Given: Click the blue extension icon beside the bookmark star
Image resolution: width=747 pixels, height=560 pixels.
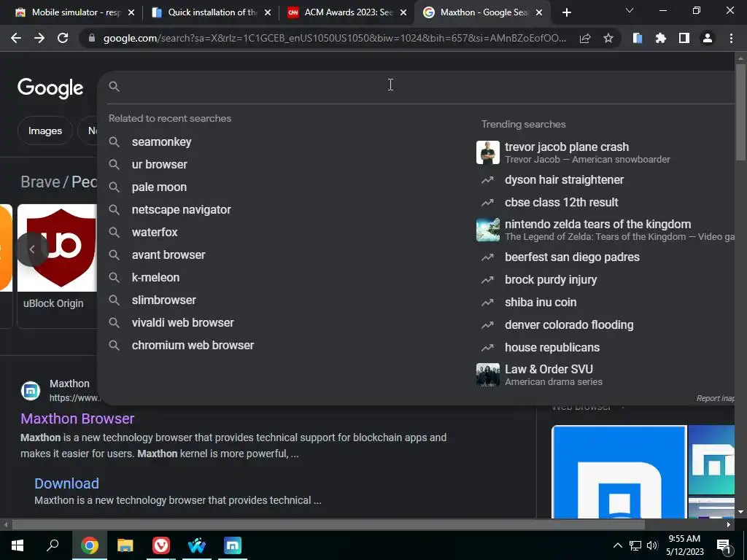Looking at the screenshot, I should tap(637, 38).
